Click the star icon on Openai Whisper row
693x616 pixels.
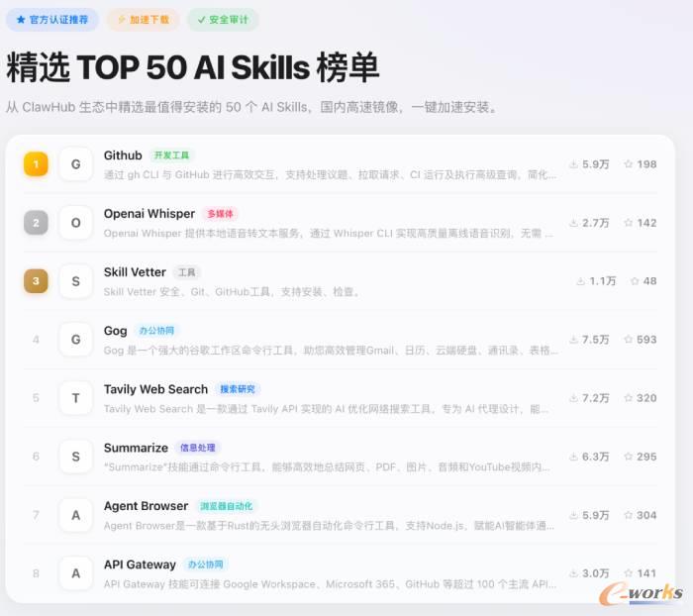click(628, 223)
